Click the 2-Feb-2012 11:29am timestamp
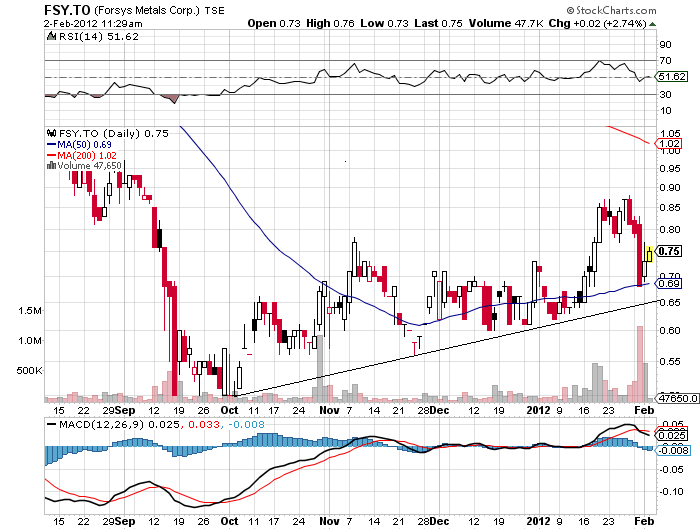 click(x=93, y=24)
